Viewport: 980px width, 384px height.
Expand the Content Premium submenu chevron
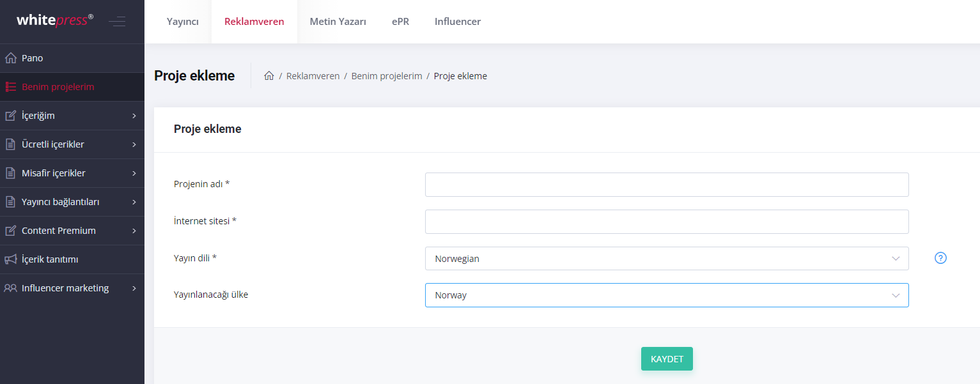click(x=134, y=231)
